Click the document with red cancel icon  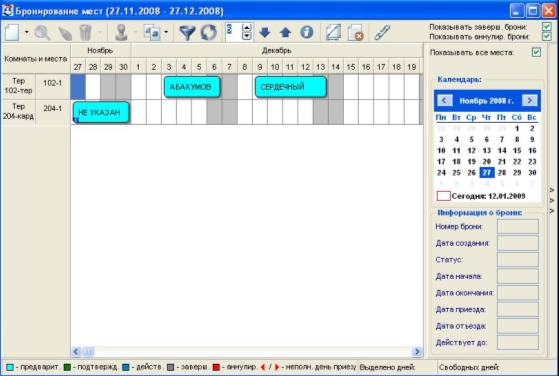pyautogui.click(x=355, y=32)
